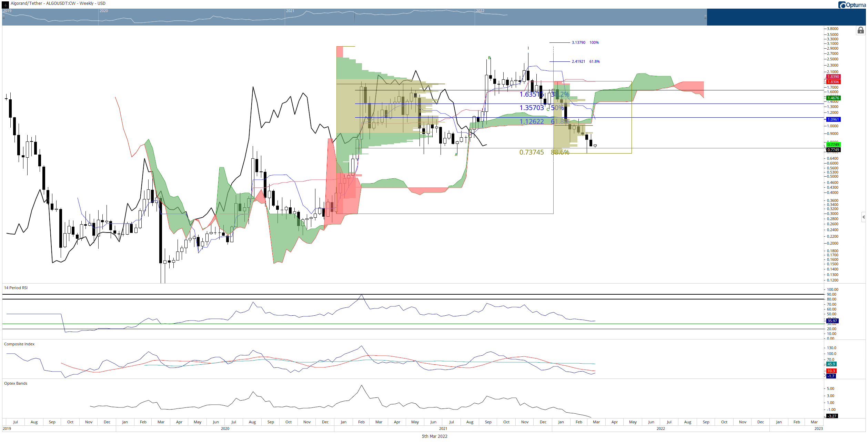Select the 1.0961 blue price tag
This screenshot has width=868, height=443.
(x=833, y=119)
